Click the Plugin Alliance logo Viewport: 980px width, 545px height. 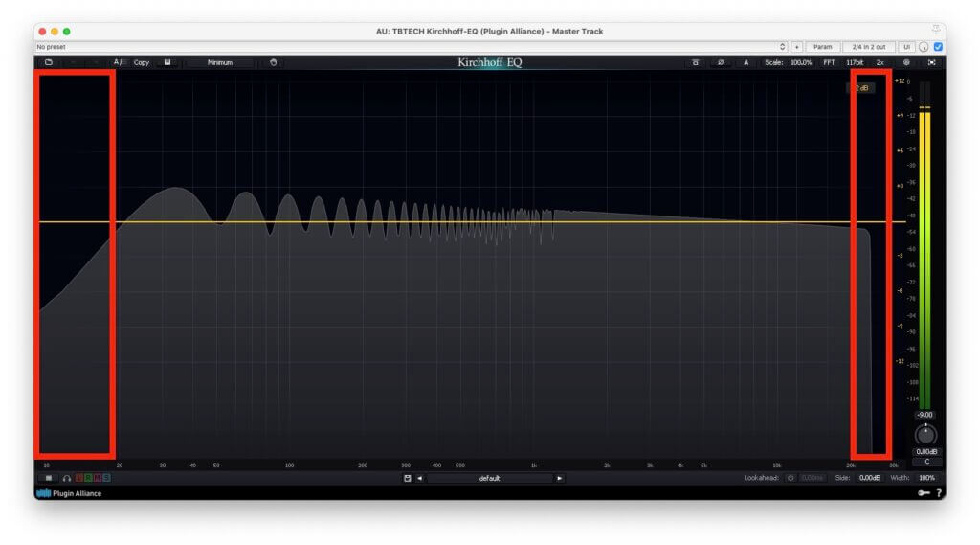click(x=68, y=493)
